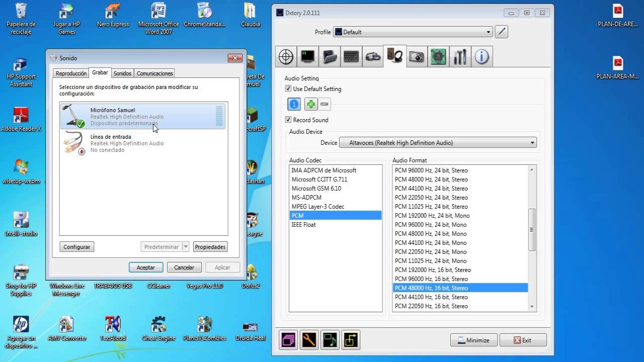Open Dxtory monitor display tab
Viewport: 644px width, 362px height.
pyautogui.click(x=307, y=57)
